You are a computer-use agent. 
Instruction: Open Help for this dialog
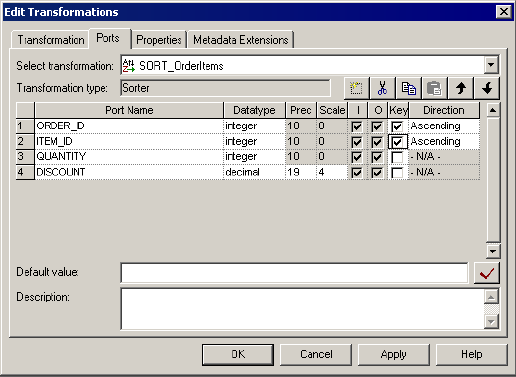472,354
